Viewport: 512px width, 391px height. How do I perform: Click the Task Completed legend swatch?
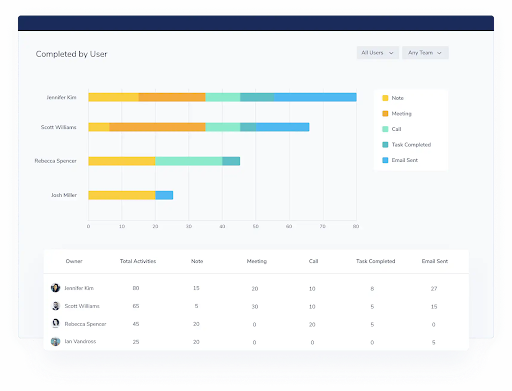coord(385,145)
